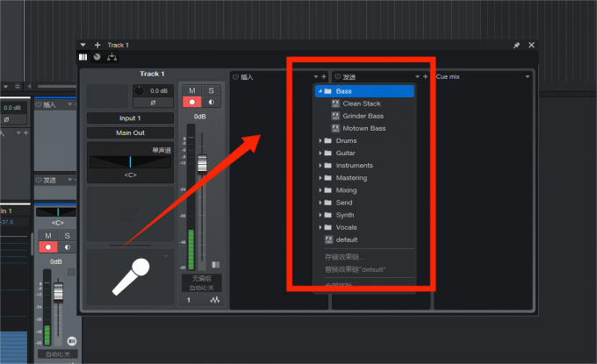Open the Main Out output selector
The image size is (597, 364).
(x=130, y=132)
